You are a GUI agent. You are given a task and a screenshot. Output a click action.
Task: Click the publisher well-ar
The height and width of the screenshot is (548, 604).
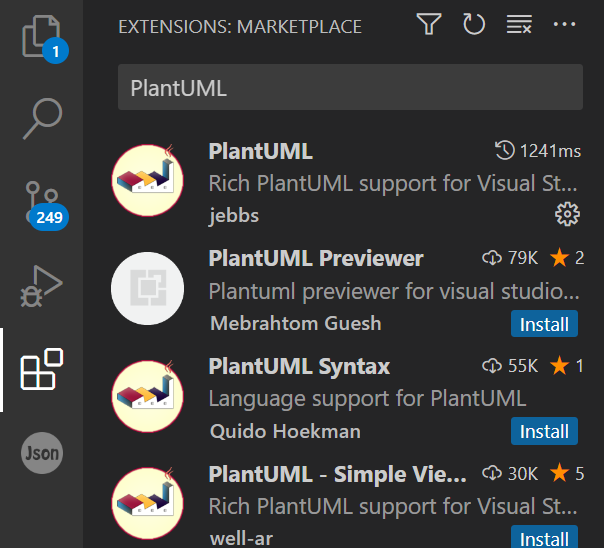click(241, 538)
